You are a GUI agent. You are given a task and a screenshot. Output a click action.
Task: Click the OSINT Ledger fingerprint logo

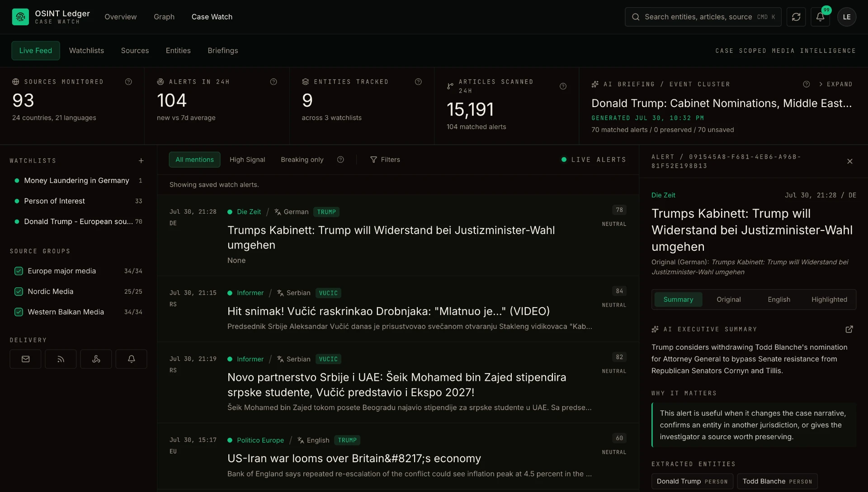[x=20, y=17]
